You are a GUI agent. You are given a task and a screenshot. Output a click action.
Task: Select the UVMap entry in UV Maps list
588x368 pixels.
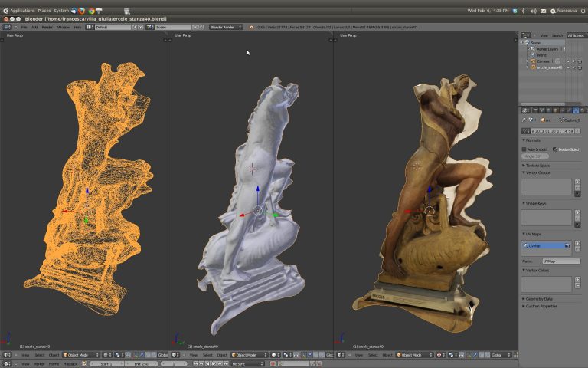click(545, 245)
